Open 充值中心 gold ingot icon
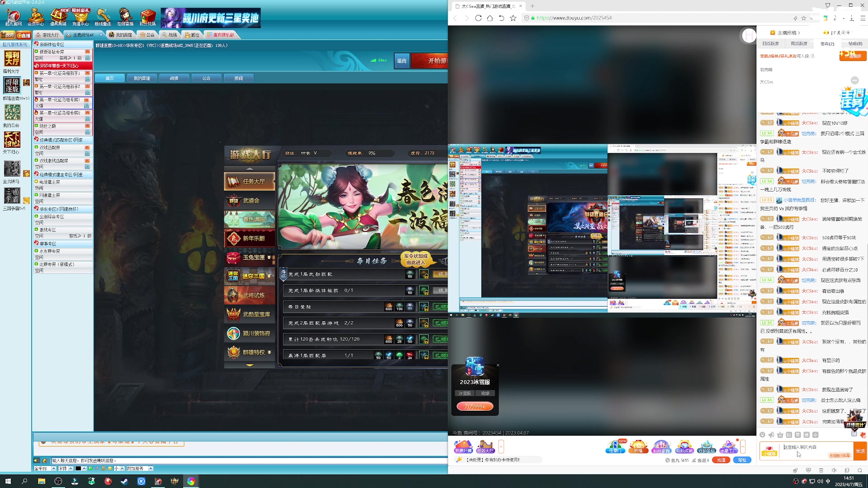 tap(80, 17)
